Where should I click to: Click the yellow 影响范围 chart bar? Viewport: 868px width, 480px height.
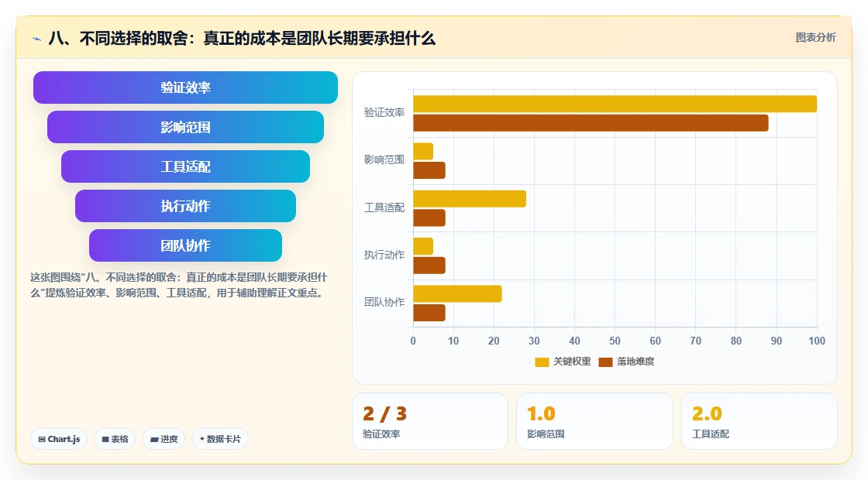pyautogui.click(x=423, y=152)
